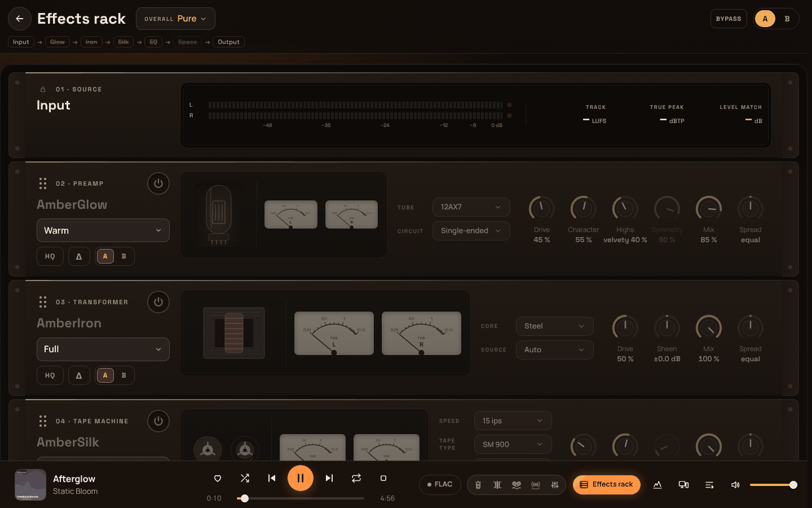The width and height of the screenshot is (812, 508).
Task: Click the vacuum tube illustration in AmberGlow
Action: click(219, 214)
